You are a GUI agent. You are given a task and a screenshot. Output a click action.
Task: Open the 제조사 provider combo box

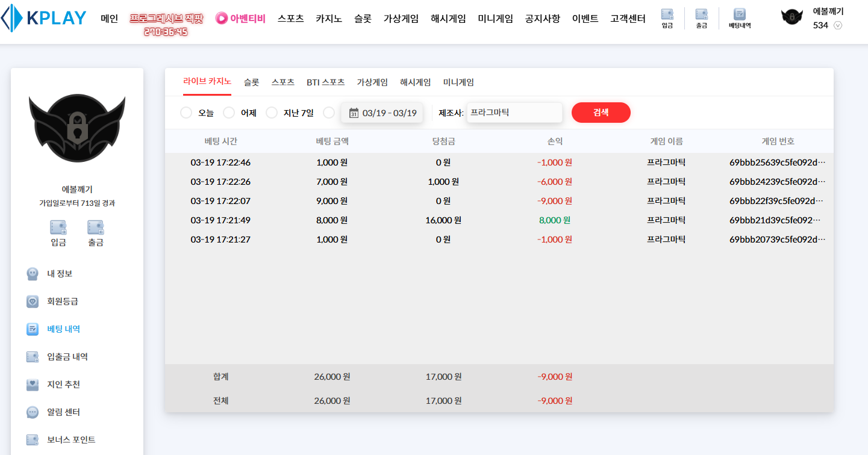pyautogui.click(x=514, y=113)
